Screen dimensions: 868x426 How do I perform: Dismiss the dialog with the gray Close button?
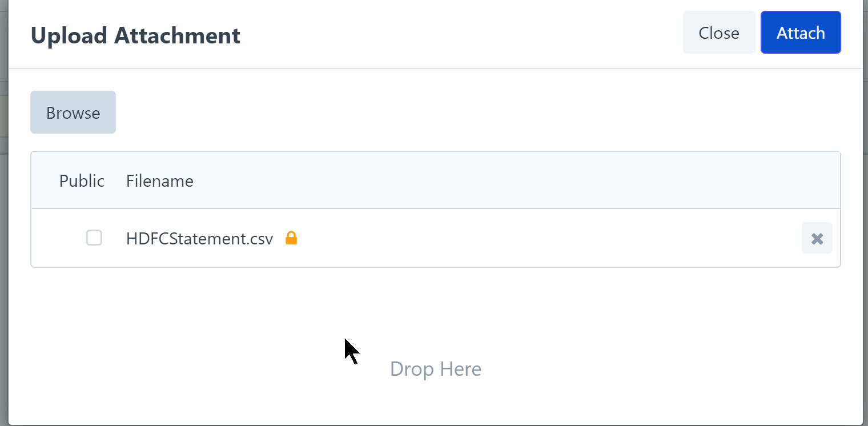[719, 33]
